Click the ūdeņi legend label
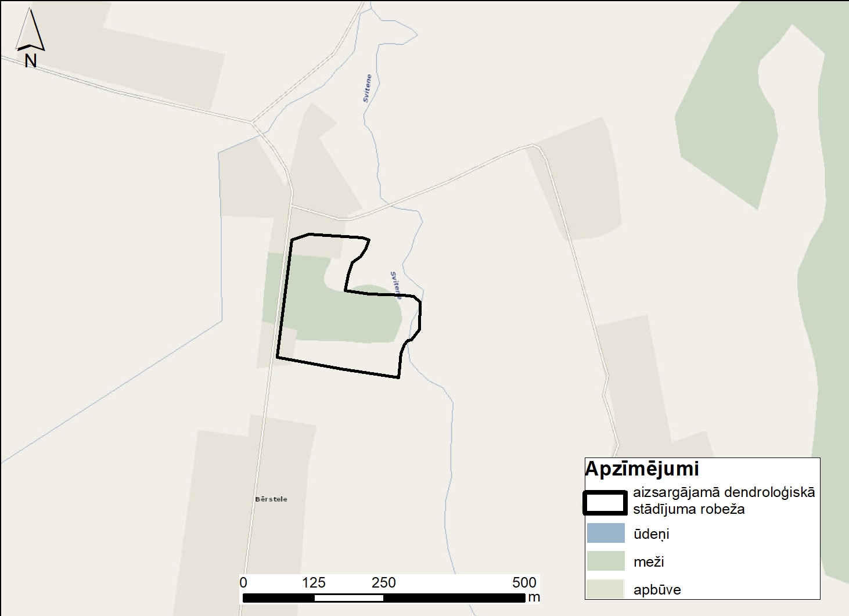 (651, 534)
